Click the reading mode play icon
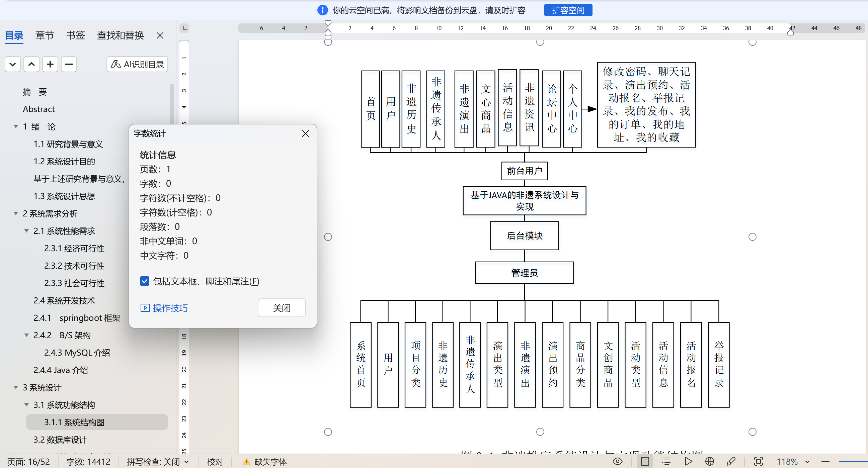This screenshot has width=868, height=468. coord(688,461)
